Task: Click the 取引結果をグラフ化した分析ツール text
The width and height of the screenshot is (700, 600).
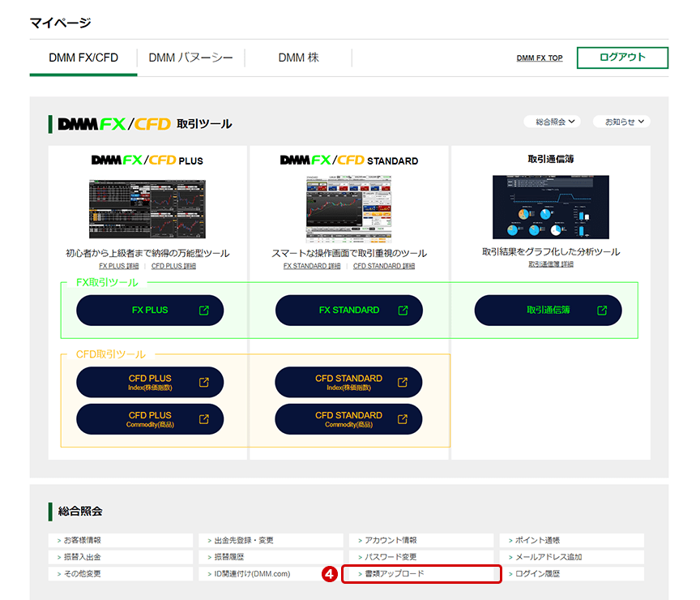Action: (551, 251)
